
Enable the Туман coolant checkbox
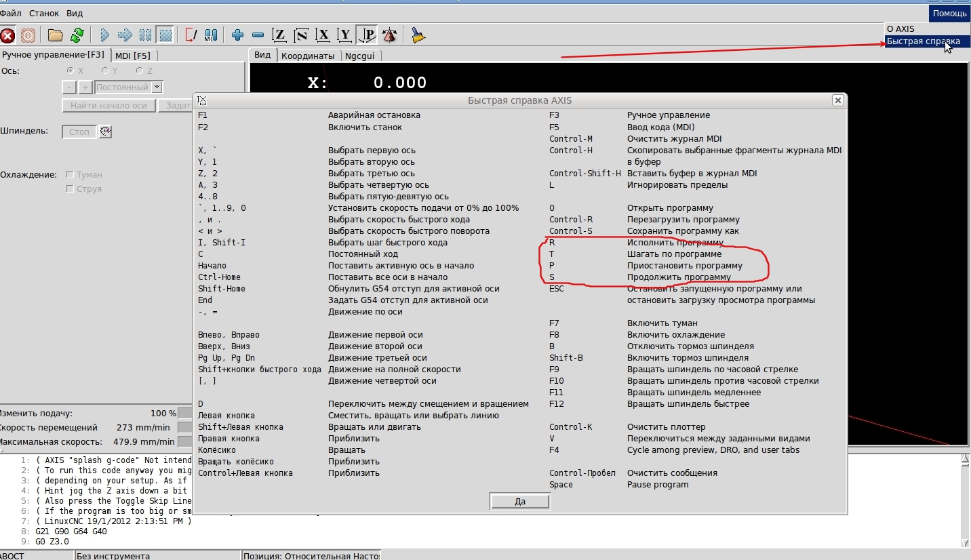[70, 174]
